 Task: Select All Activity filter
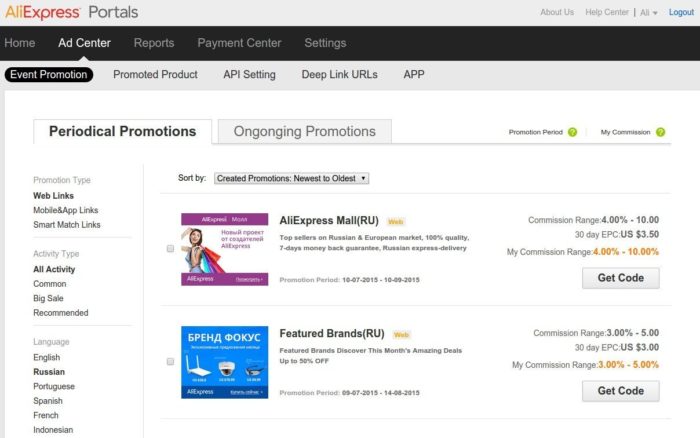click(x=54, y=269)
